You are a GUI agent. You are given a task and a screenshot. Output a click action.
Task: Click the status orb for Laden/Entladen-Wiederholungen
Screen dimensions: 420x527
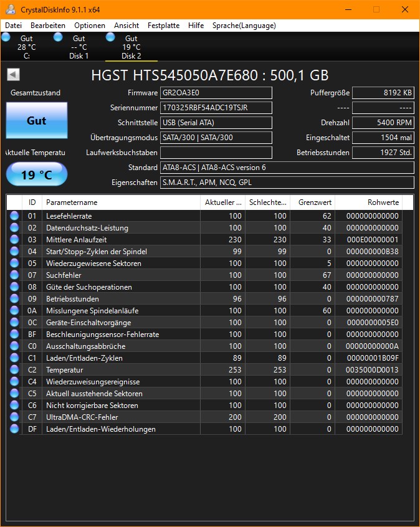pos(14,429)
